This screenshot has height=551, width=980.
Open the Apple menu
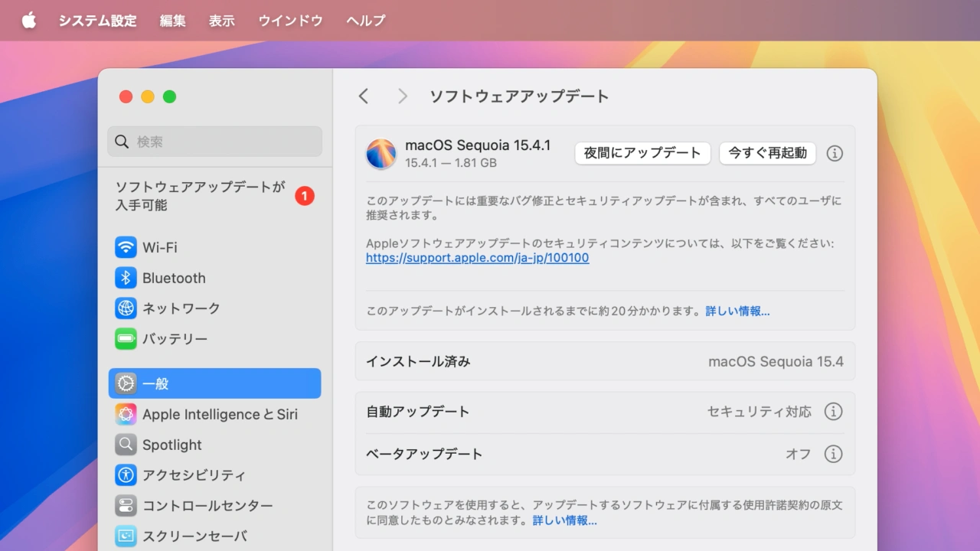coord(29,21)
